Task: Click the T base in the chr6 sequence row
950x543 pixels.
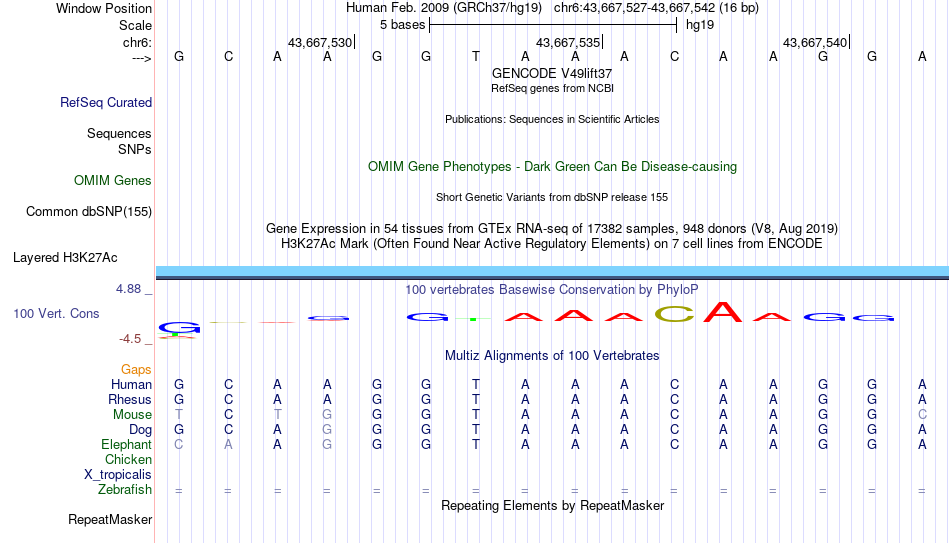Action: tap(476, 56)
